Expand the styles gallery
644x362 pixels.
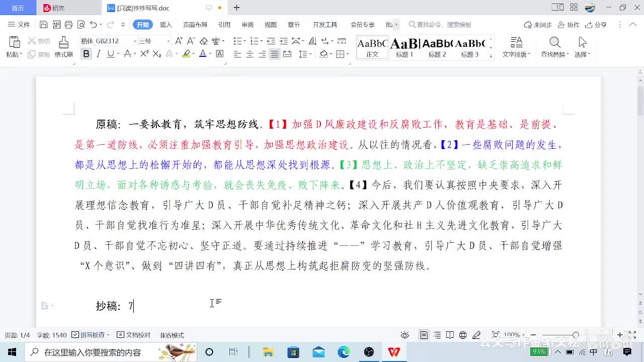(491, 56)
